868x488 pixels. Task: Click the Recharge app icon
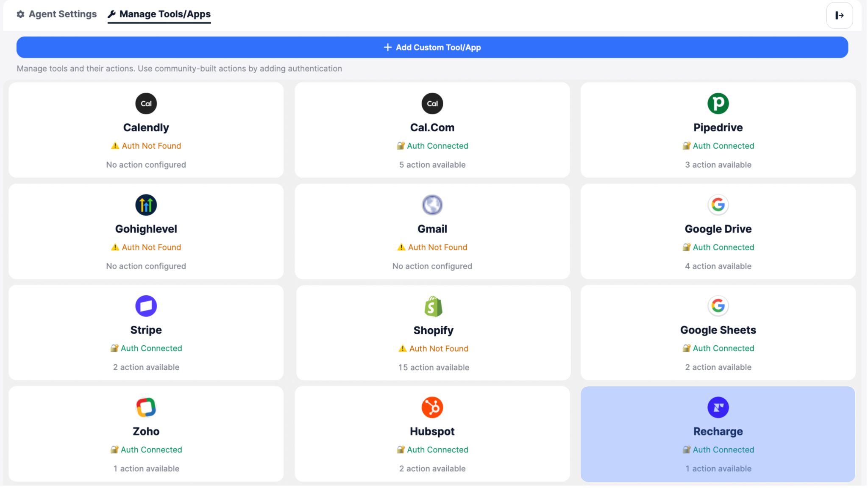pyautogui.click(x=718, y=408)
